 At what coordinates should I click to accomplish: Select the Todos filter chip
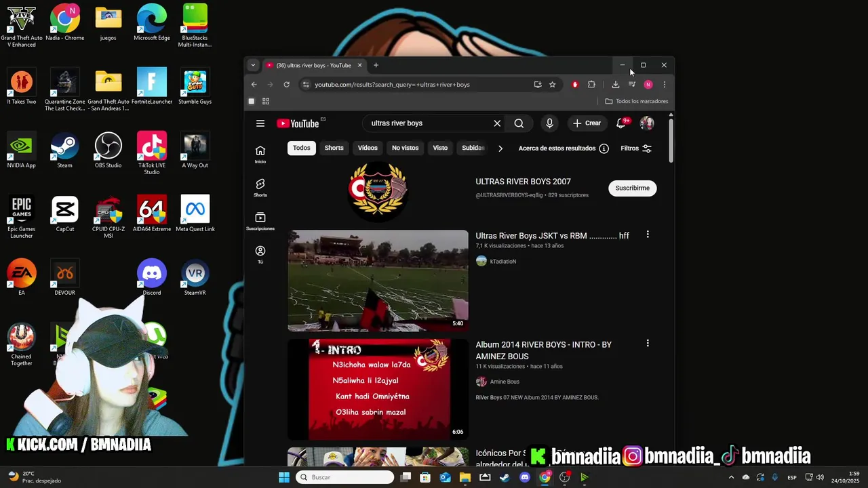(x=302, y=148)
